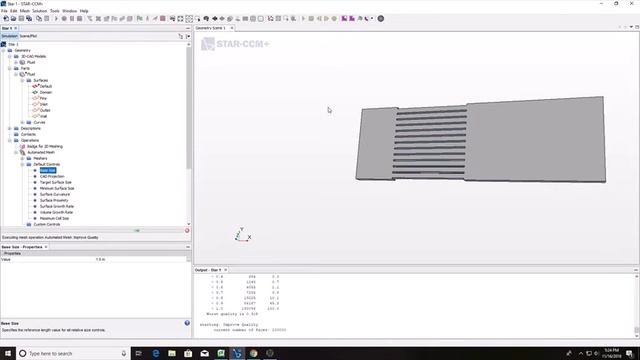Click the dashed-box zoom selection icon
The width and height of the screenshot is (640, 360).
tap(189, 18)
